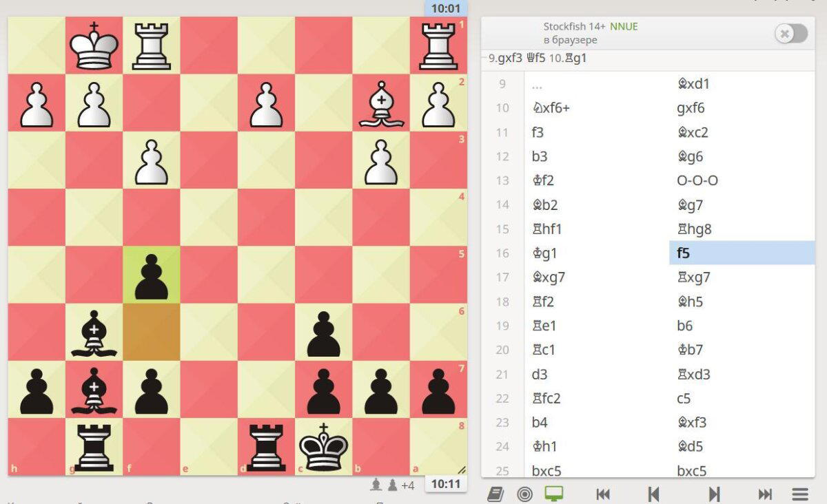Go to move 12 b3

click(x=596, y=156)
